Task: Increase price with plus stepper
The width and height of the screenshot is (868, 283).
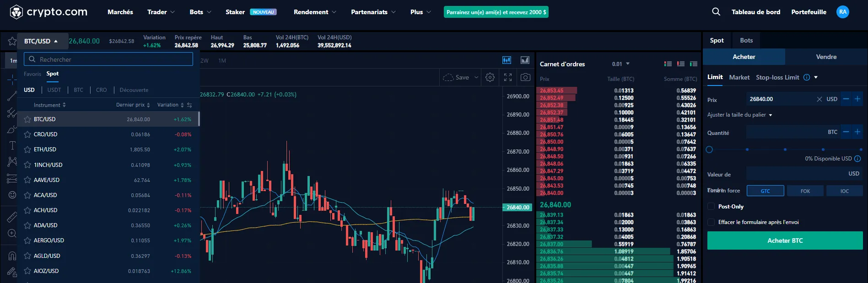Action: pyautogui.click(x=857, y=99)
